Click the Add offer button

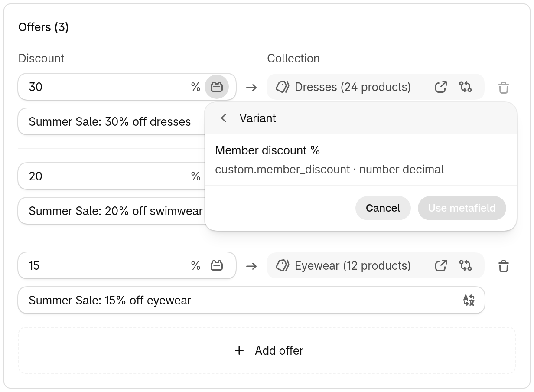tap(267, 350)
